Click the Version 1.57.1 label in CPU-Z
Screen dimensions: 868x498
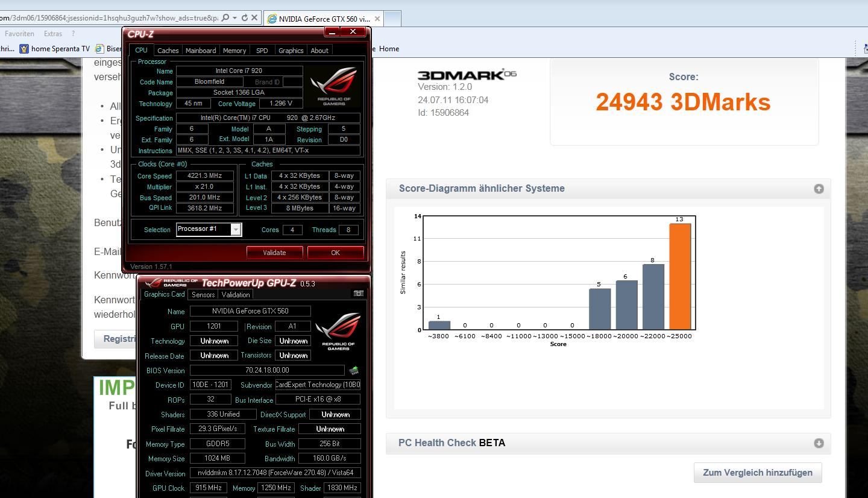pyautogui.click(x=151, y=266)
